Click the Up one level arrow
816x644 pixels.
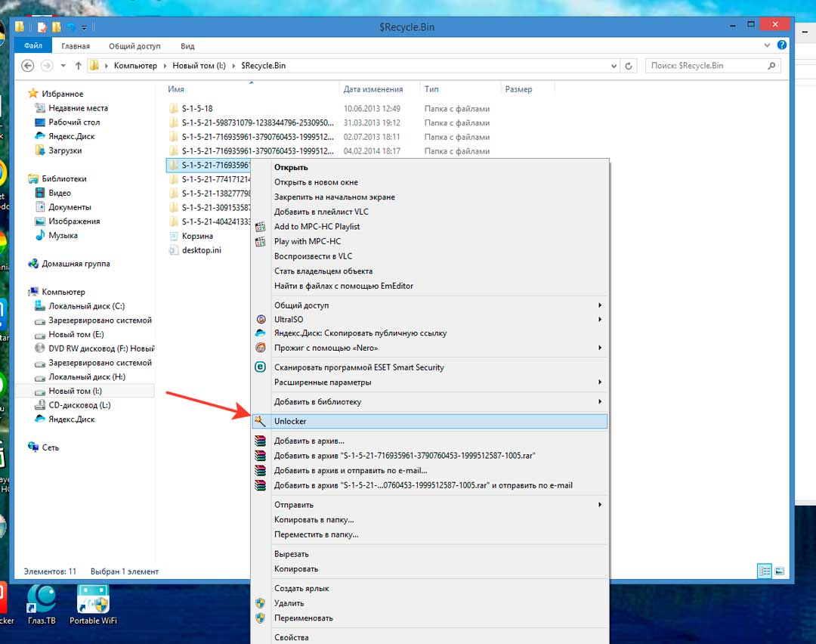click(78, 66)
